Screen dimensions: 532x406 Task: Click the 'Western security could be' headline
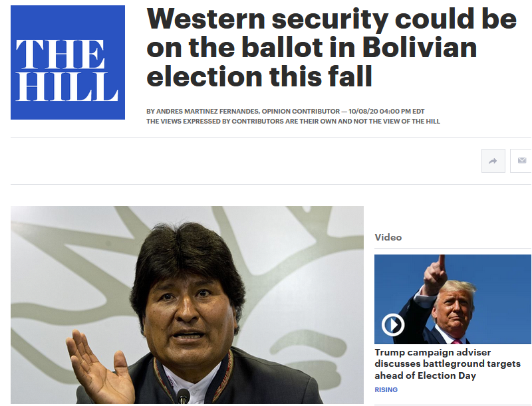(x=331, y=19)
